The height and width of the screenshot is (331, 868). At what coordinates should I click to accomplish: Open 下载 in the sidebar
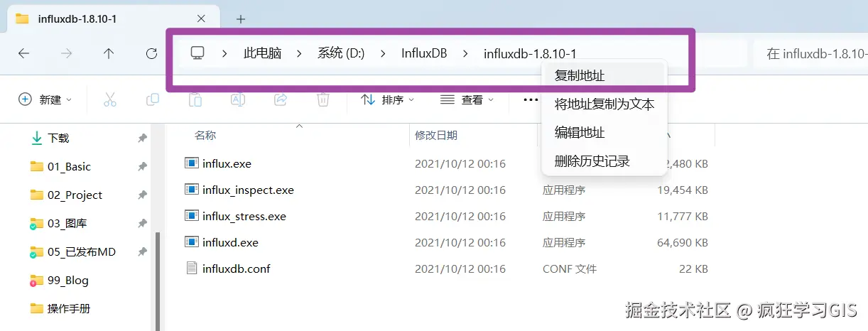coord(58,138)
